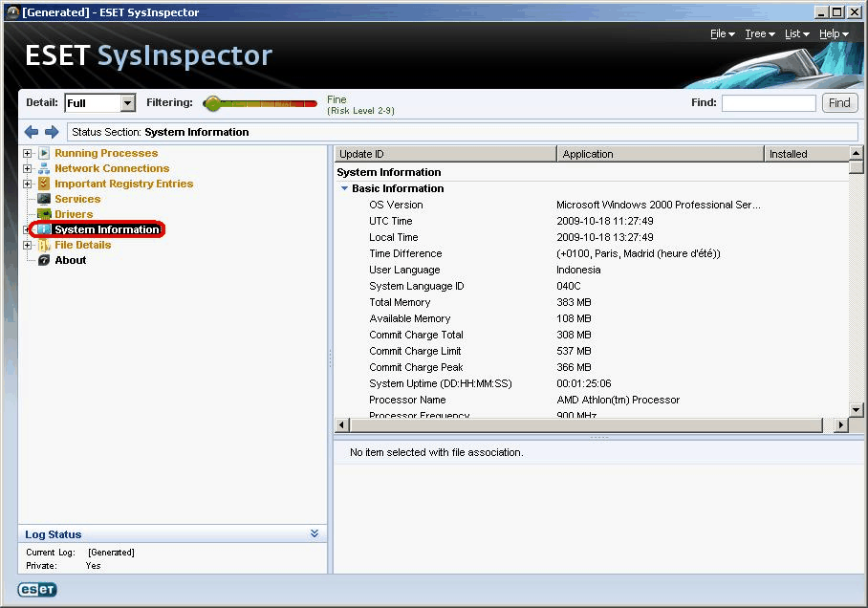Select the Time Difference row
Screen dimensions: 868x608
[592, 253]
